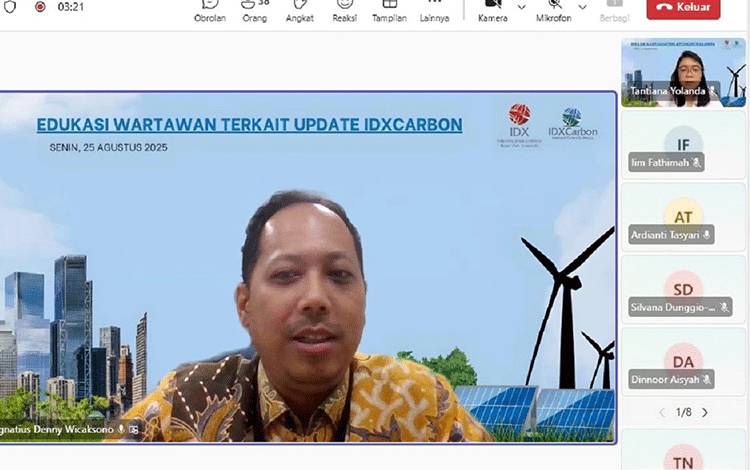
Task: Click the recording indicator icon
Action: tap(40, 7)
